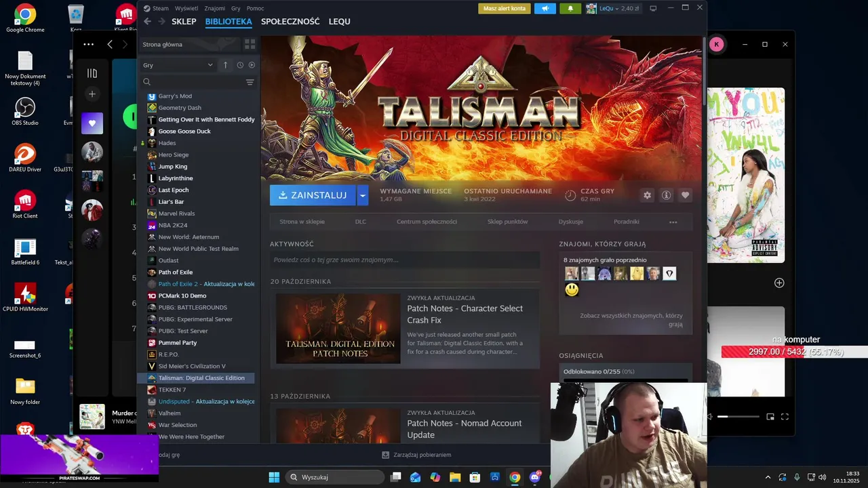Open the Steam announcements megaphone icon
The width and height of the screenshot is (868, 488).
click(x=545, y=8)
